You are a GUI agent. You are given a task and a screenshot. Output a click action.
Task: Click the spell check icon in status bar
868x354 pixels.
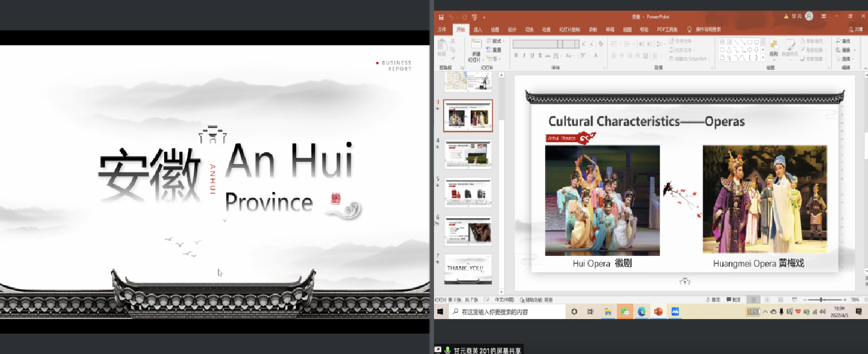[x=486, y=299]
